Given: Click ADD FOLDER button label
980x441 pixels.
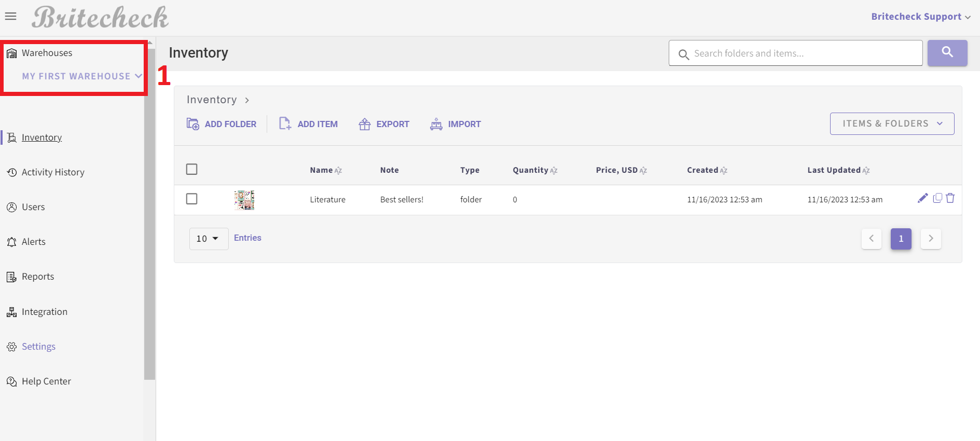Looking at the screenshot, I should point(230,124).
